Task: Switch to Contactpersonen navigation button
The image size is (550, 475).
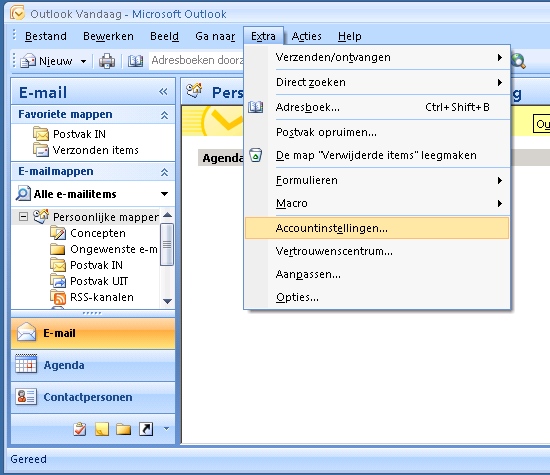Action: [93, 397]
